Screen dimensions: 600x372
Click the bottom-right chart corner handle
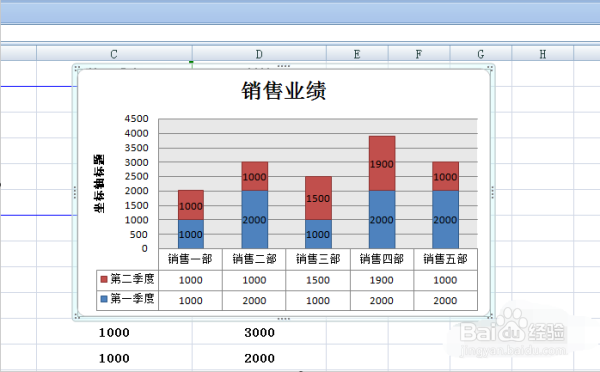pos(490,316)
